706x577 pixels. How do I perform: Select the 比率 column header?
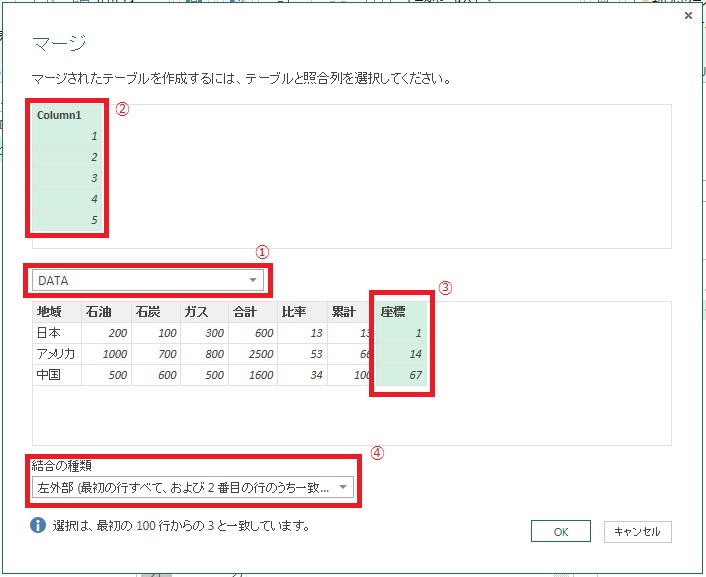point(303,312)
